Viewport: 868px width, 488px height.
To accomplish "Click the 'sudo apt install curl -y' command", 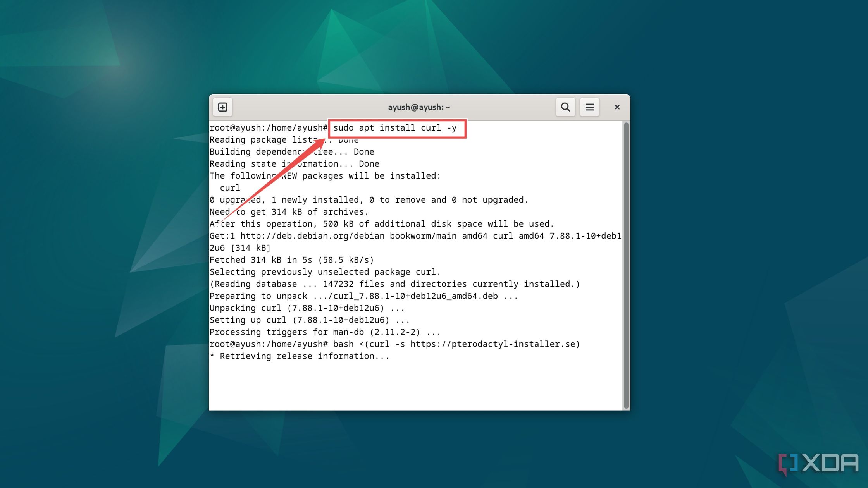I will (395, 128).
